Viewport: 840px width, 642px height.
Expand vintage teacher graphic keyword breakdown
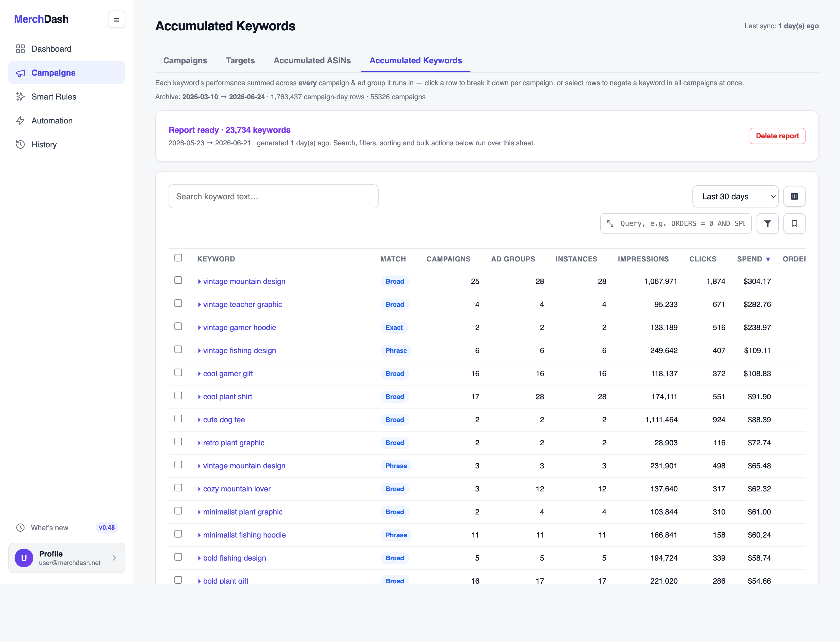(x=199, y=305)
